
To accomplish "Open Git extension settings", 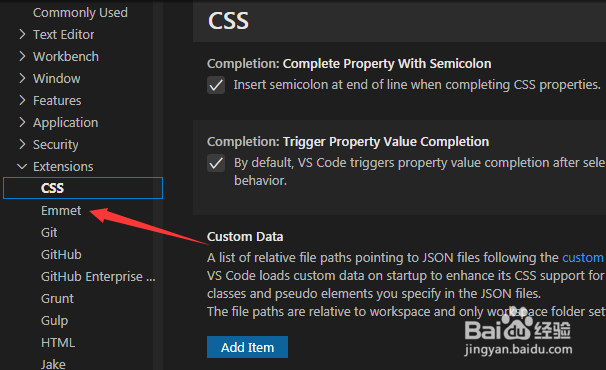I will [49, 232].
